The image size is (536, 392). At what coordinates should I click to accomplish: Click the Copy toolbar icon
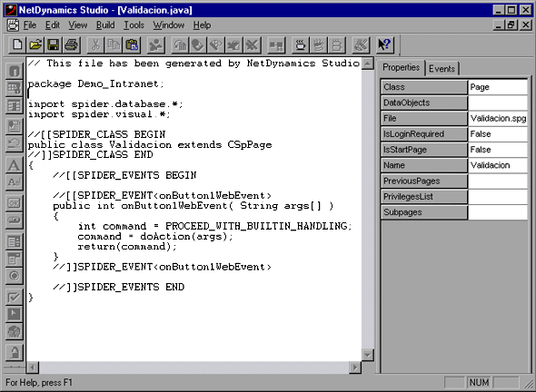click(x=114, y=44)
